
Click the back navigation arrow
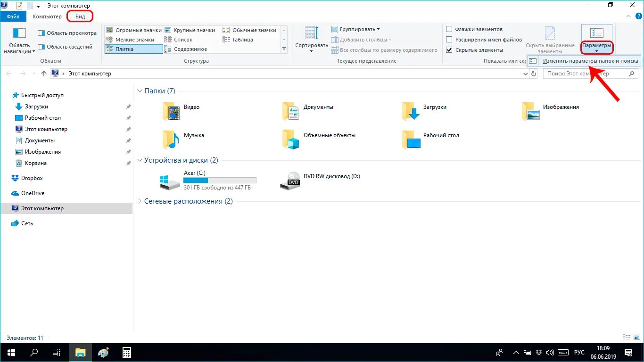click(x=9, y=74)
